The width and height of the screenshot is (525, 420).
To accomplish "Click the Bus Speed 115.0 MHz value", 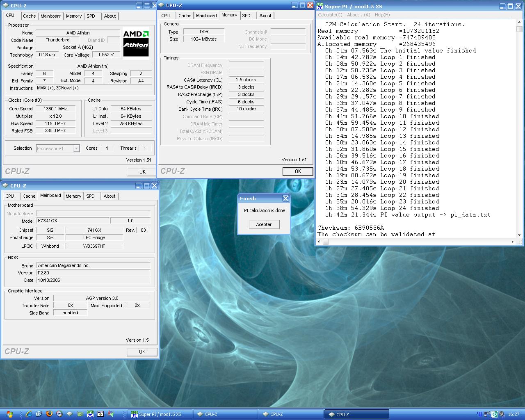I will pos(55,123).
